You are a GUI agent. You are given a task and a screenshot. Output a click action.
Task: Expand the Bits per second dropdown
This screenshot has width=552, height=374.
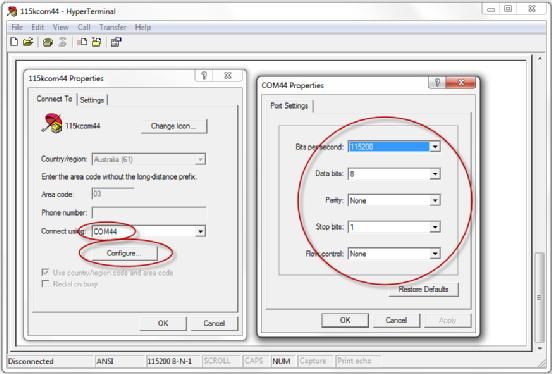tap(435, 147)
